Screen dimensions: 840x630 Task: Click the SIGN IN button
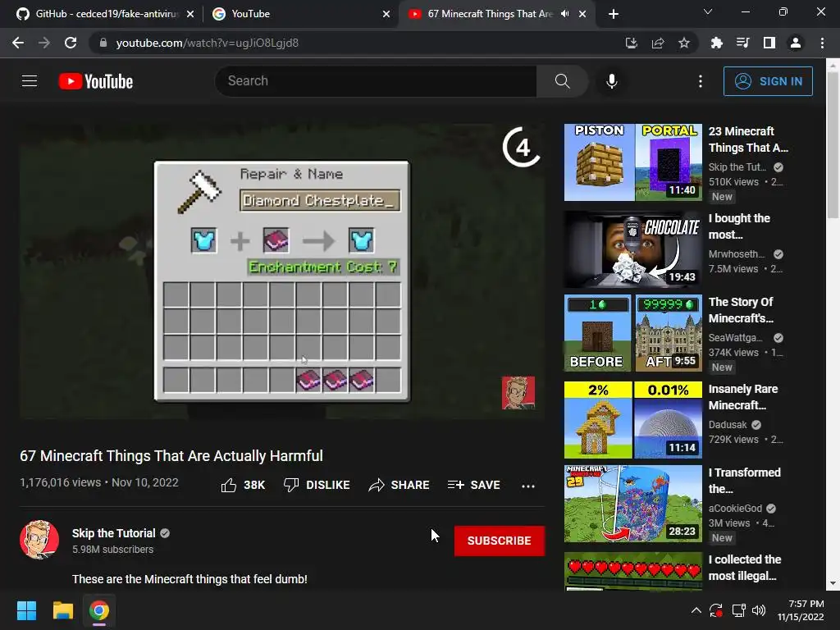pyautogui.click(x=768, y=81)
